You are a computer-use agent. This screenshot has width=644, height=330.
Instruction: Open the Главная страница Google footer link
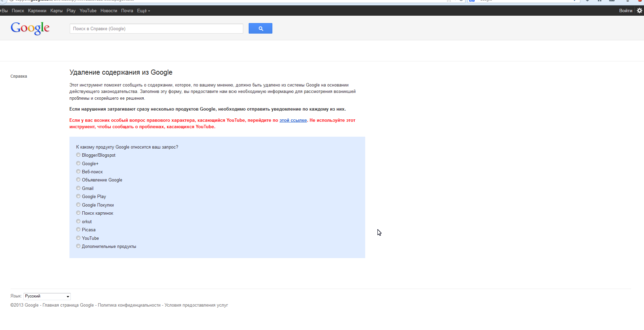tap(68, 305)
